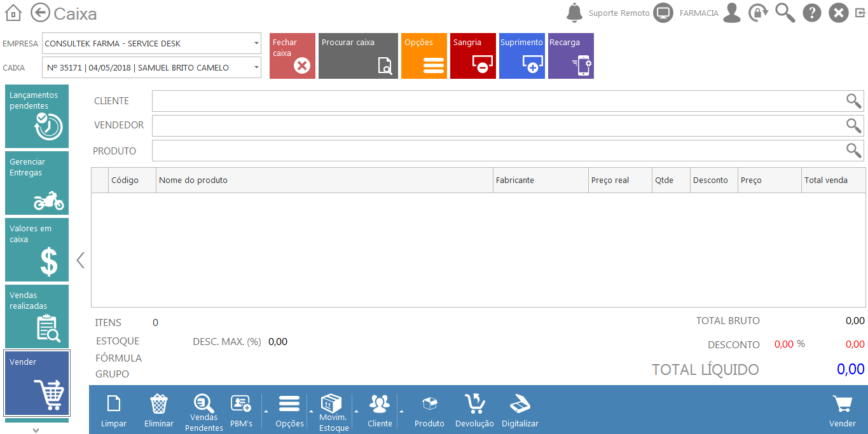This screenshot has height=434, width=868.
Task: Open Lançamentos pendentes sidebar tile
Action: point(37,116)
